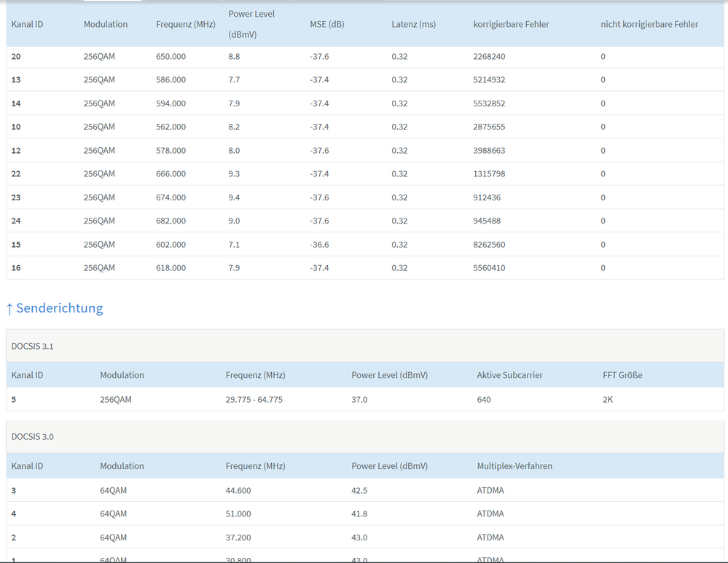Screen dimensions: 728x563
Task: Select the korrigierbare Fehler column header
Action: [x=511, y=24]
